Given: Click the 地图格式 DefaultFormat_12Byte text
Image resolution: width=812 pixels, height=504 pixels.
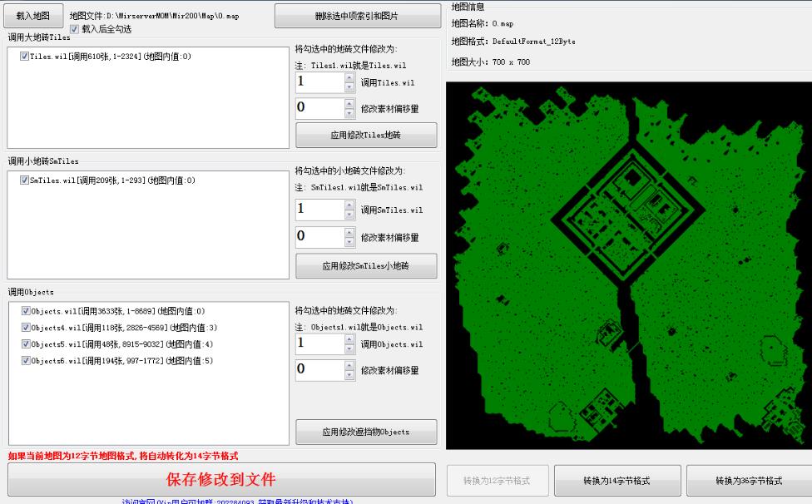Looking at the screenshot, I should click(x=513, y=42).
